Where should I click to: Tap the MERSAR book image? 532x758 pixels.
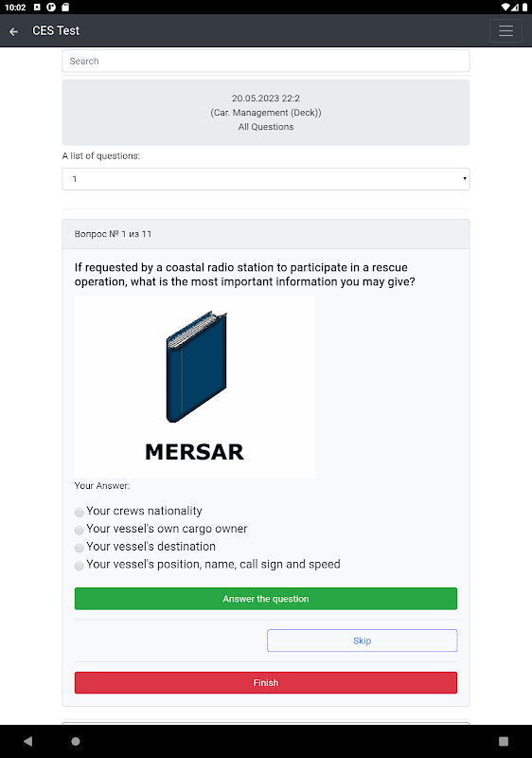(195, 388)
